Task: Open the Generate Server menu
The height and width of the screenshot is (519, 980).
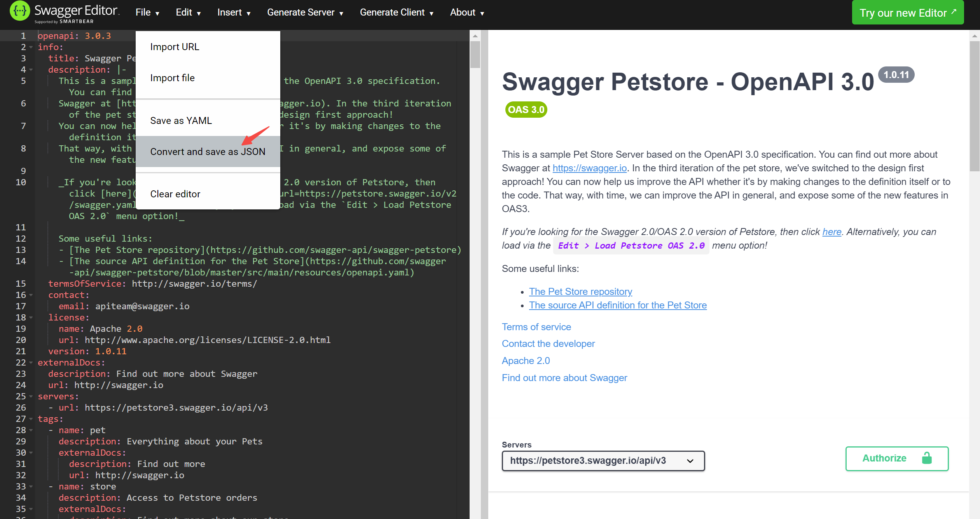Action: (305, 12)
